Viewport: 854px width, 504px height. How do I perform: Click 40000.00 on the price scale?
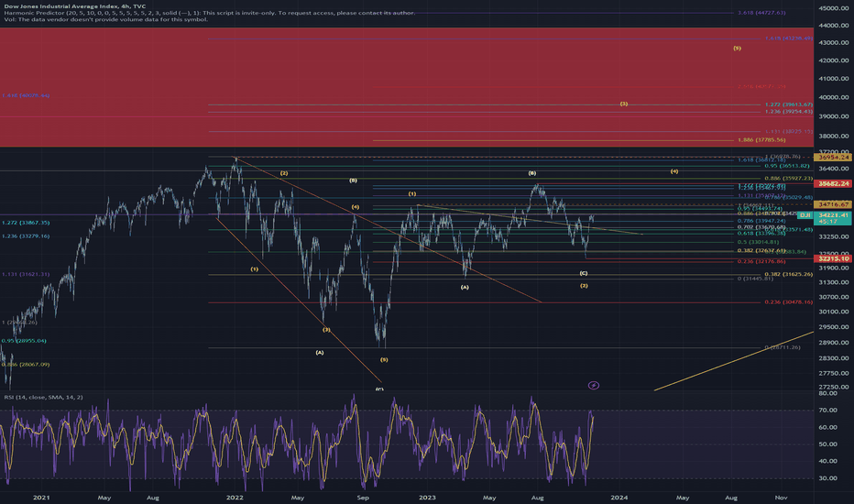tap(834, 98)
